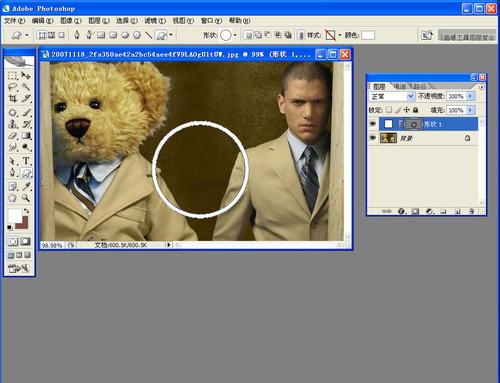500x383 pixels.
Task: Select the Eyedropper tool
Action: (x=26, y=186)
